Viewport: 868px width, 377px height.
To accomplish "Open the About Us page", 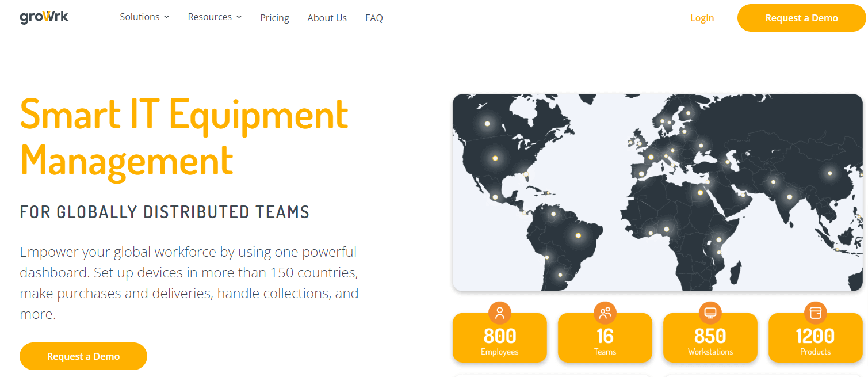I will pyautogui.click(x=327, y=18).
